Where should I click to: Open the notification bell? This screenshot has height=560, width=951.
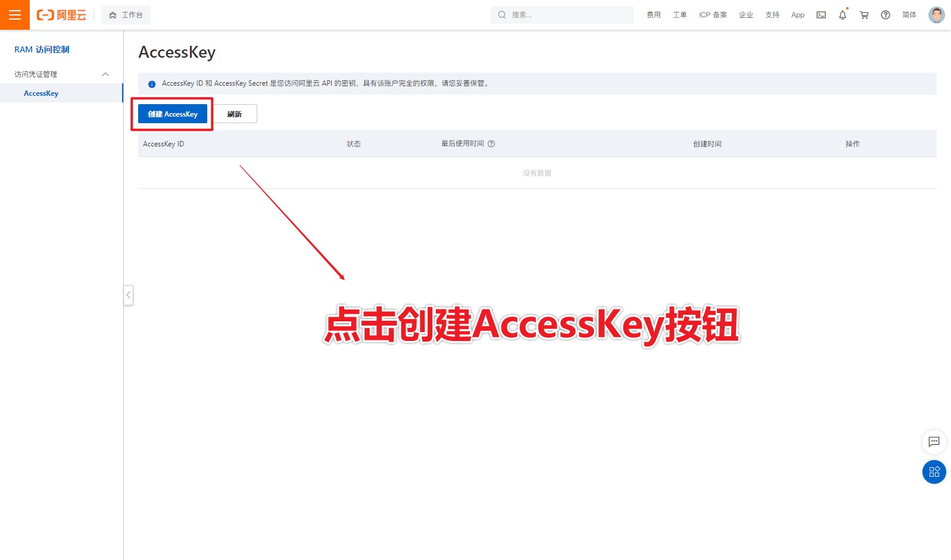(x=843, y=15)
